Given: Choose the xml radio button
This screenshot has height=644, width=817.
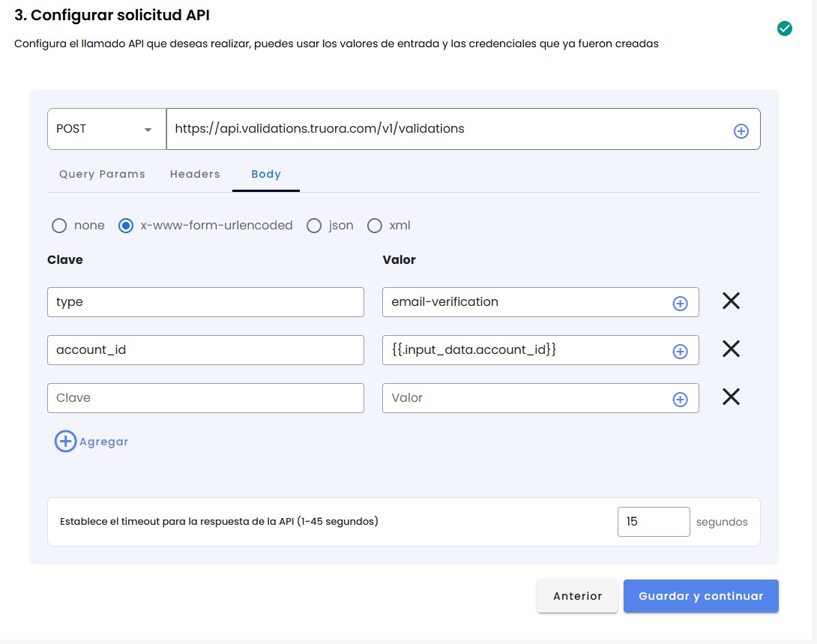Looking at the screenshot, I should (x=374, y=226).
